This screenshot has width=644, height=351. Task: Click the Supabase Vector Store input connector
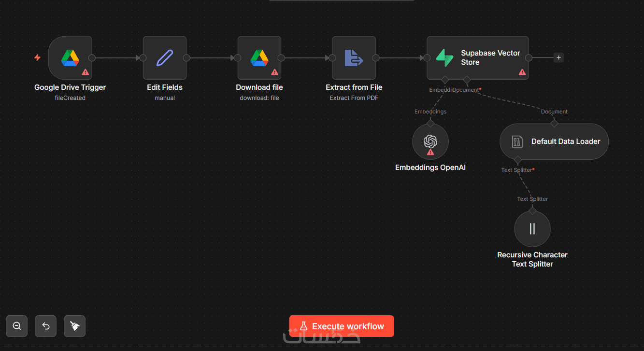(x=427, y=58)
